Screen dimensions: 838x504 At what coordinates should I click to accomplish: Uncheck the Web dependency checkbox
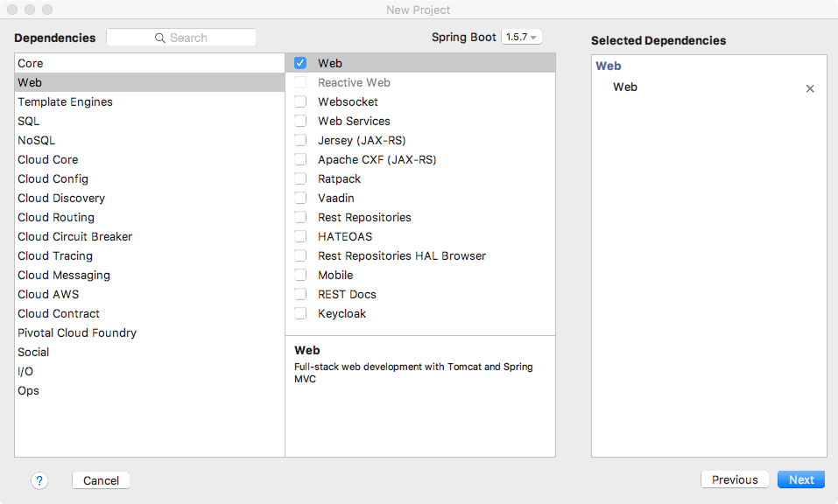click(300, 63)
